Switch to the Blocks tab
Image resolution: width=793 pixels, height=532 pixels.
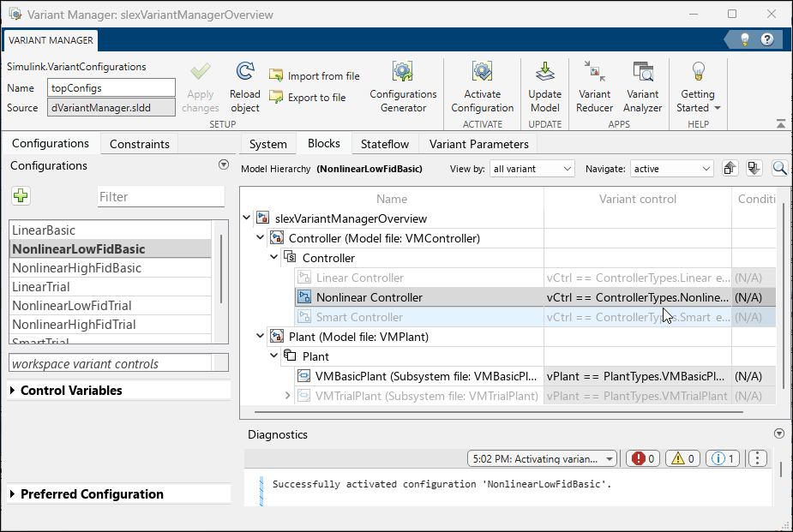[x=324, y=143]
